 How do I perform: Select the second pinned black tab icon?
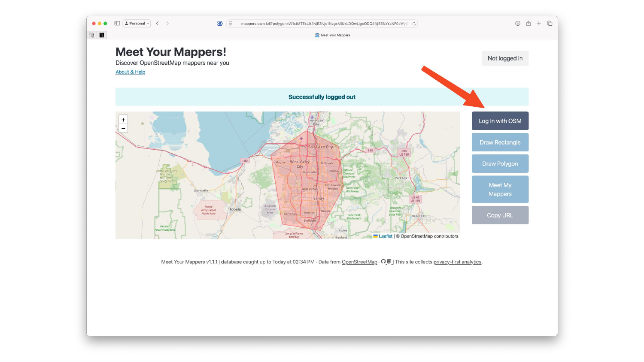point(102,35)
